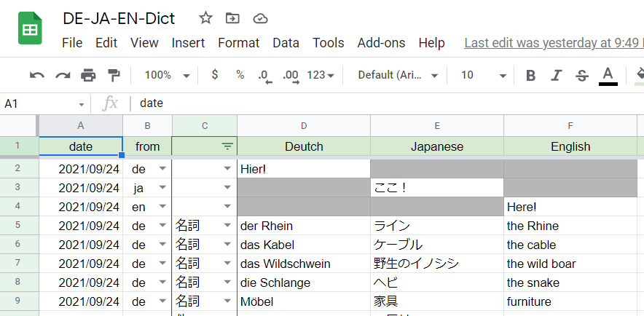Open the File menu
This screenshot has width=644, height=316.
tap(72, 43)
